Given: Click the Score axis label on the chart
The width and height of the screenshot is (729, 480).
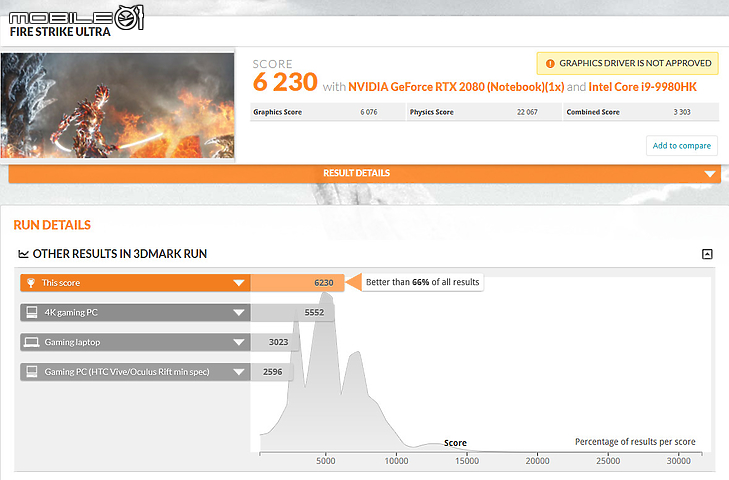Looking at the screenshot, I should click(x=455, y=443).
